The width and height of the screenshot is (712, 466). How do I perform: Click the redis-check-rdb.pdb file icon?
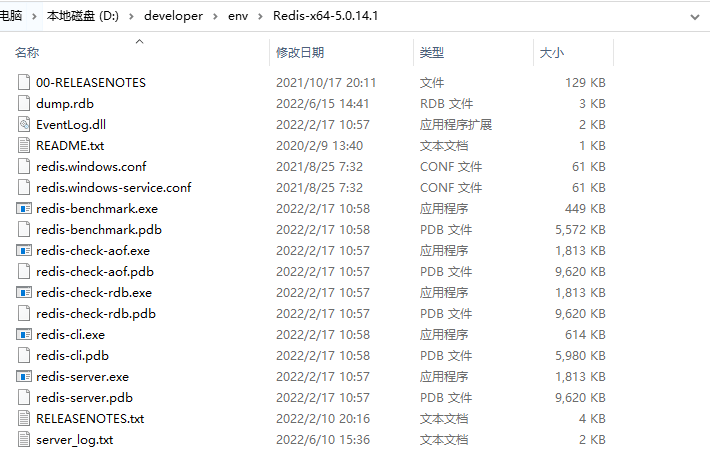(x=24, y=313)
